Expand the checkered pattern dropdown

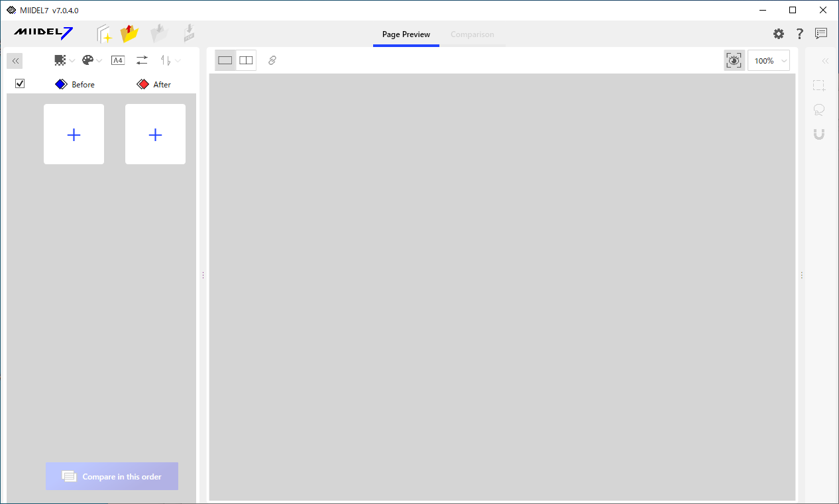coord(64,60)
